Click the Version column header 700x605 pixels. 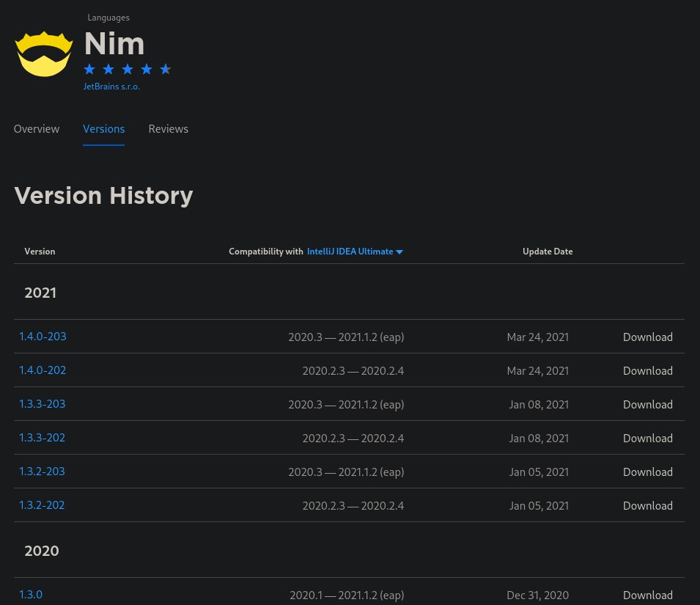point(40,252)
